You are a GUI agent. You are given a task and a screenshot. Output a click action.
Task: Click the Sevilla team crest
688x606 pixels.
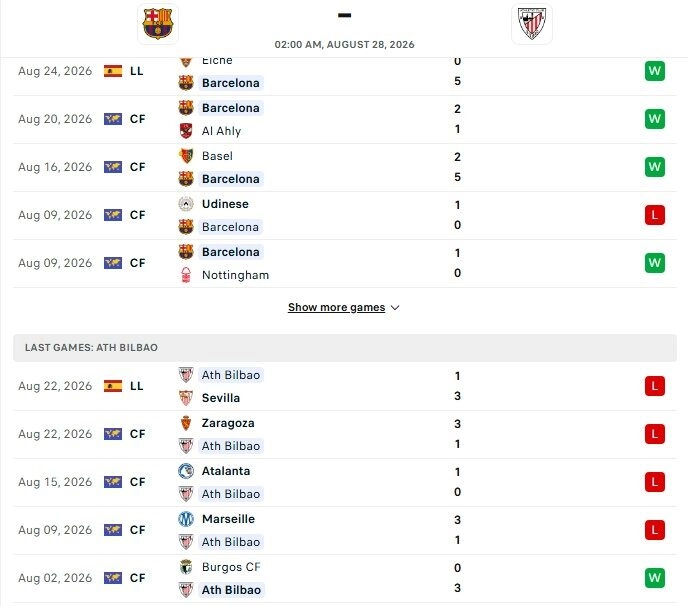(x=186, y=398)
